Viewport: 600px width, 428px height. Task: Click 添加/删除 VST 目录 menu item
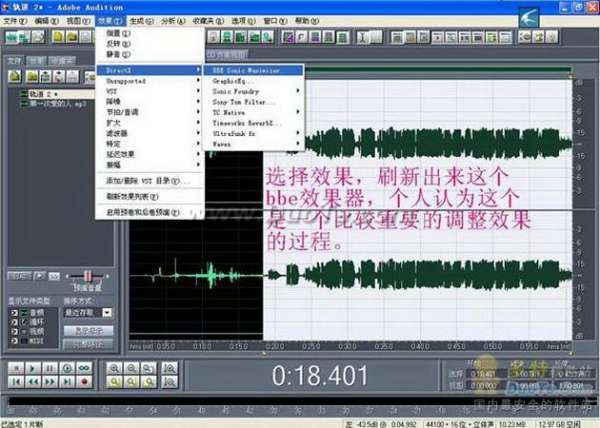point(149,181)
